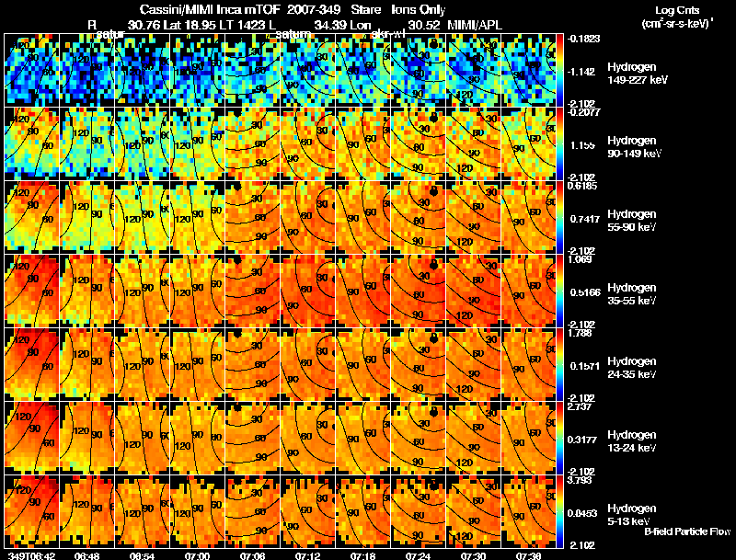Select the 35-55 keV image panel at 07:12
The image size is (736, 560).
click(308, 291)
